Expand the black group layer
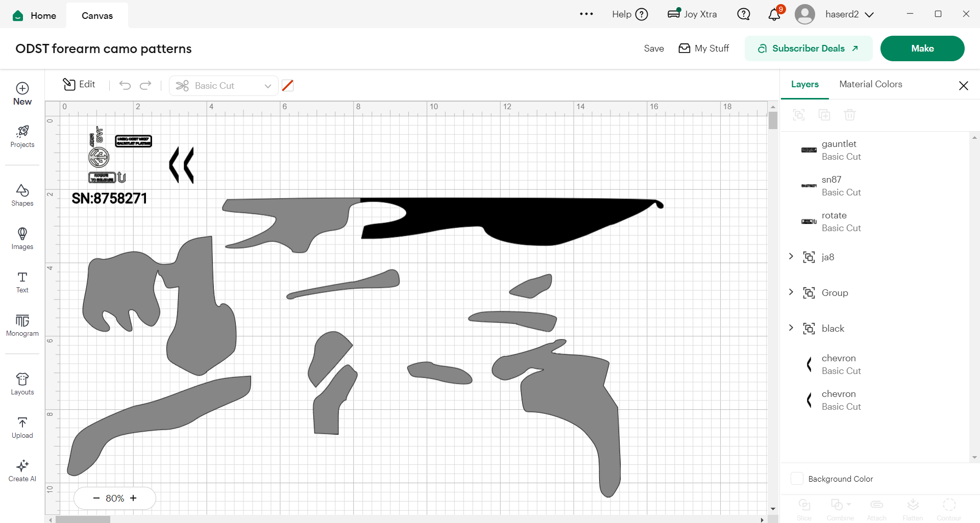The height and width of the screenshot is (523, 980). tap(791, 328)
